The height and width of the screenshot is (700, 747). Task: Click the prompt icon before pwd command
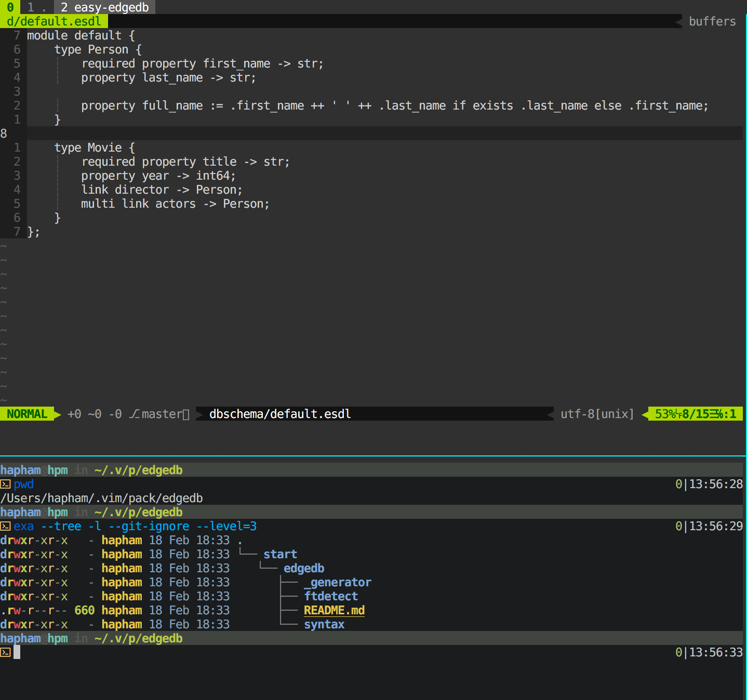(6, 484)
